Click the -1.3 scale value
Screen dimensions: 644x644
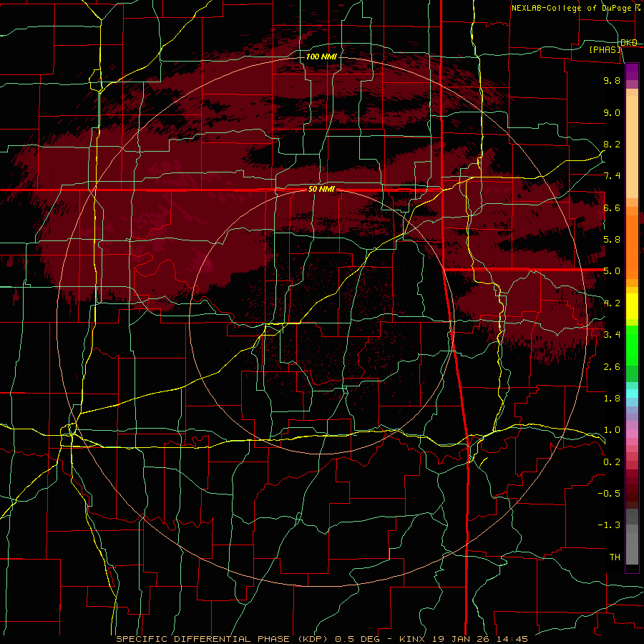tap(609, 525)
